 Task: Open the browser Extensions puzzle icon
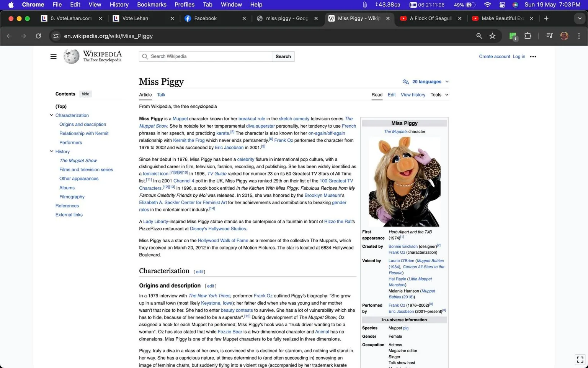click(x=528, y=36)
